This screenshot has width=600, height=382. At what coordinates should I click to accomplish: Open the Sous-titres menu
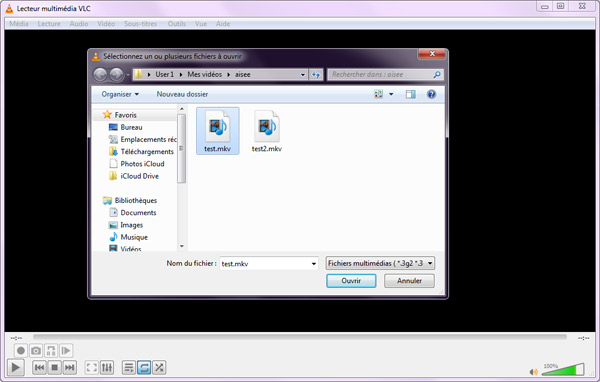pos(140,24)
